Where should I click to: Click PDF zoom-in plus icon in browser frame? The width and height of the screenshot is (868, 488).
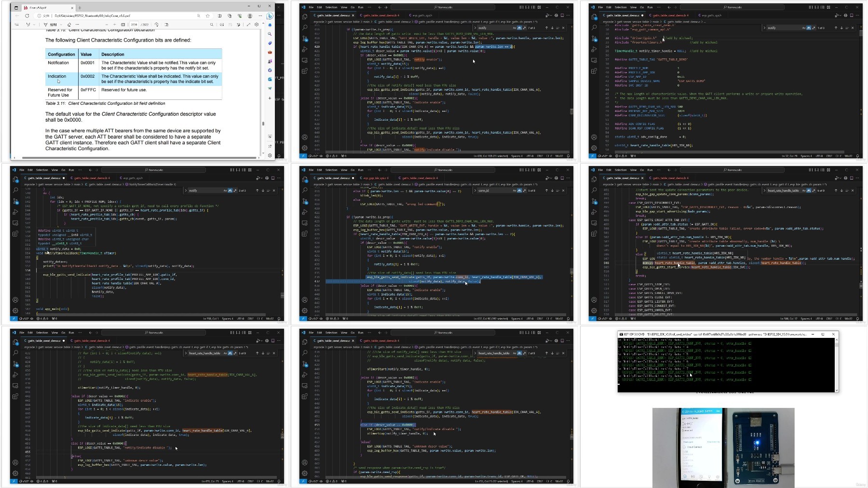click(x=114, y=25)
